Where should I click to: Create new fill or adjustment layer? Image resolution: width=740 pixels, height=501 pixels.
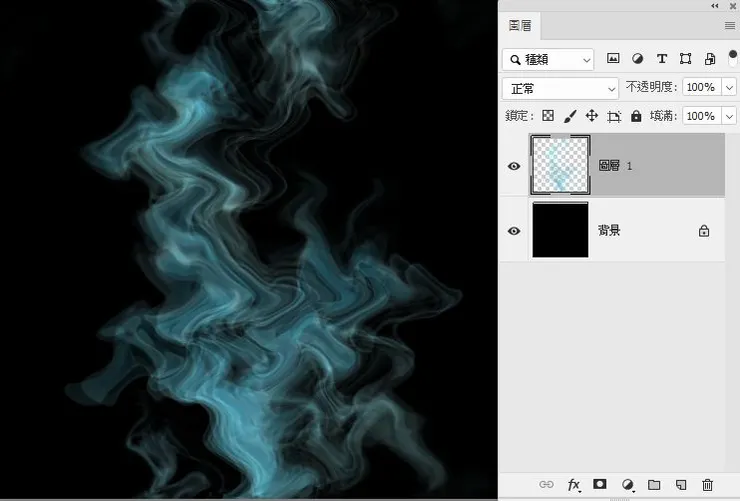(x=628, y=484)
